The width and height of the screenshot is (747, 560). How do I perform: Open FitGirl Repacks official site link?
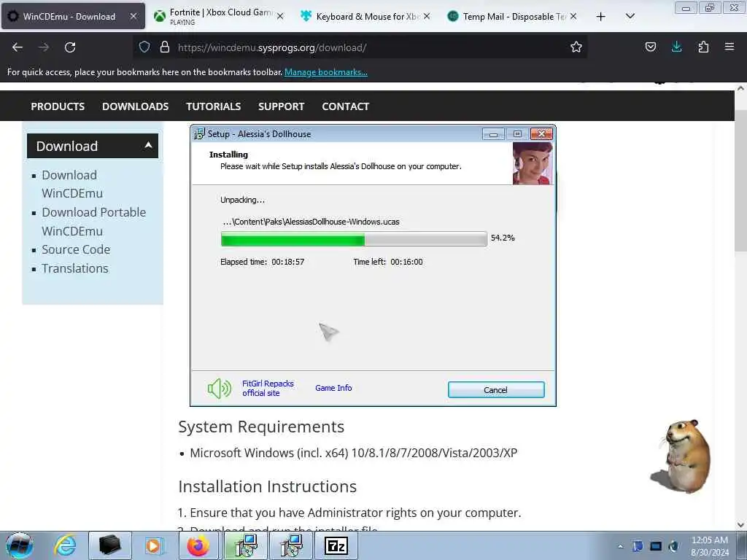(x=268, y=388)
